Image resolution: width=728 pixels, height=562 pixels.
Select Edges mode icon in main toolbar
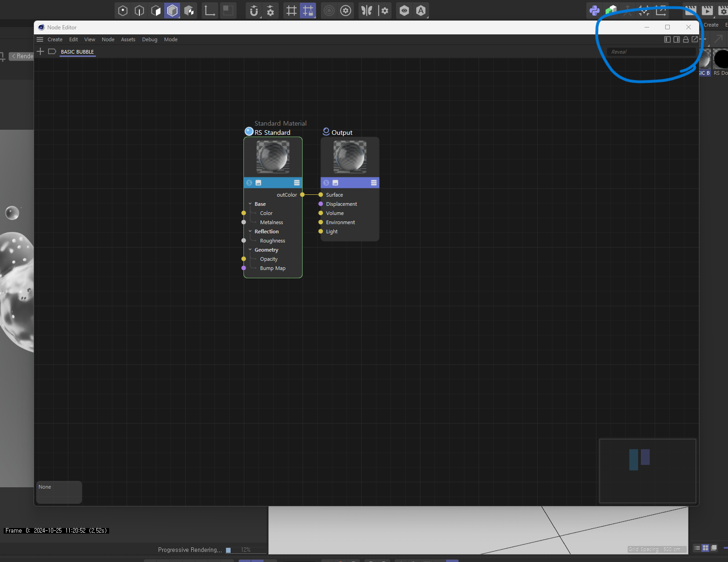[x=139, y=11]
